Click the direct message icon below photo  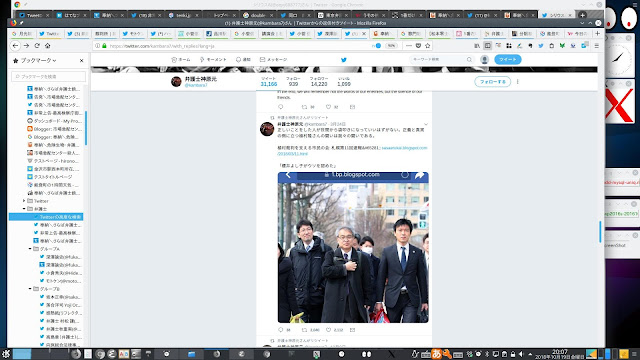click(x=352, y=330)
